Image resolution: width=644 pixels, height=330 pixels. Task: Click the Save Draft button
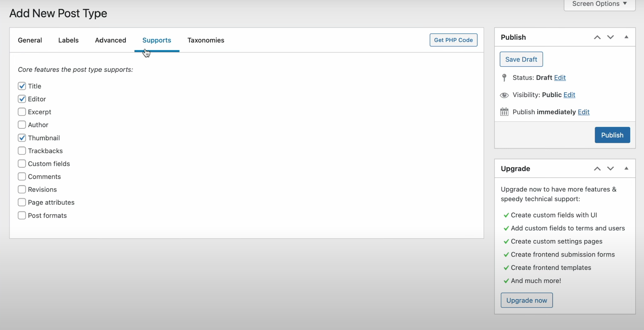(521, 59)
